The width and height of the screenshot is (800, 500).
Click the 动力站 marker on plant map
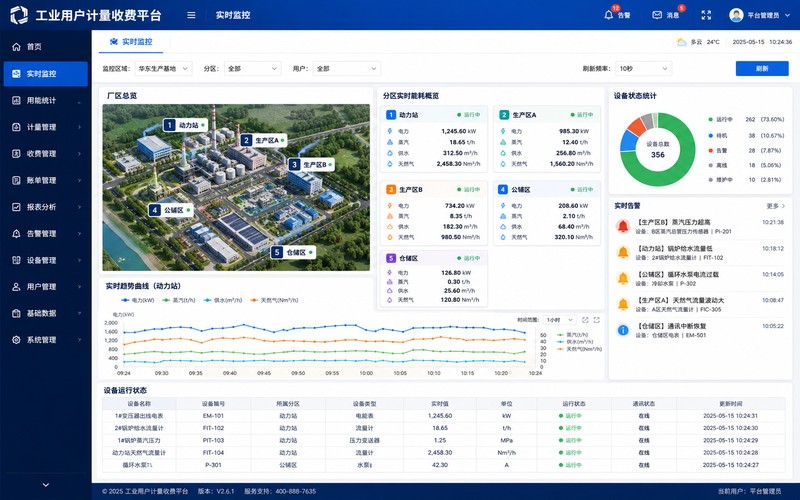[x=186, y=125]
